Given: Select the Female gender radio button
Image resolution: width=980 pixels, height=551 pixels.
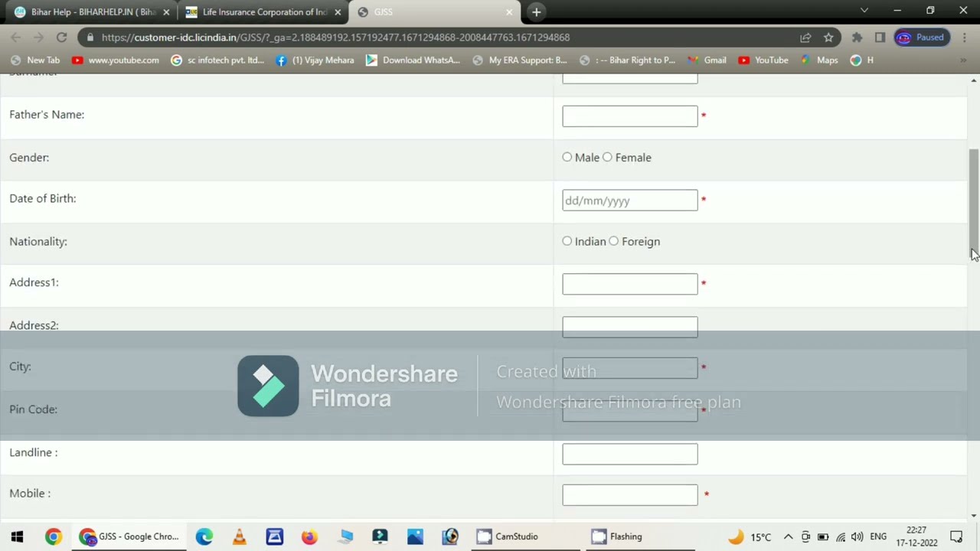Looking at the screenshot, I should (607, 157).
